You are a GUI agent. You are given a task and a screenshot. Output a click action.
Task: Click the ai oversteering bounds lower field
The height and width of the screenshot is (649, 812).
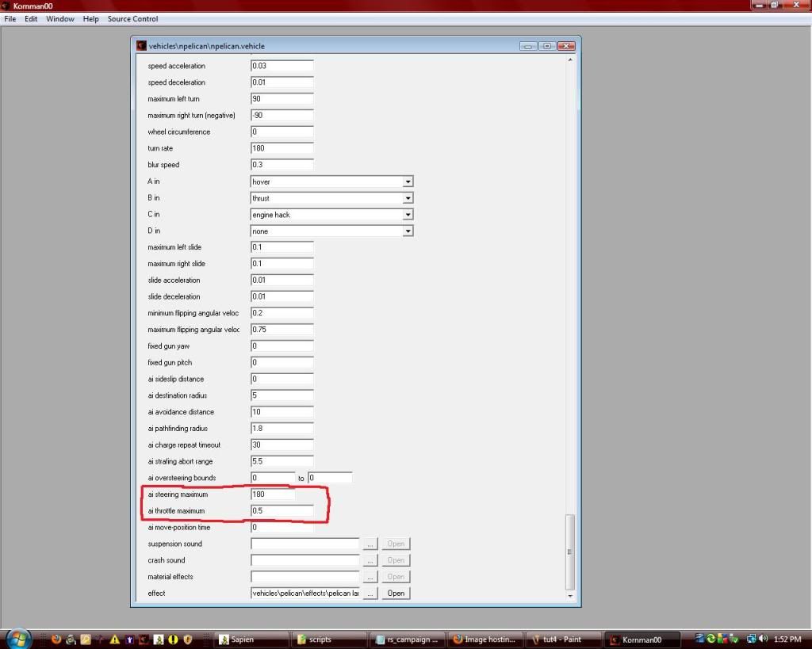(x=273, y=478)
